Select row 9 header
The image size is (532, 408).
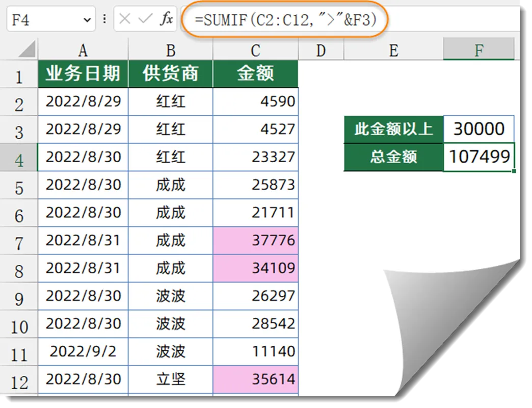click(19, 296)
